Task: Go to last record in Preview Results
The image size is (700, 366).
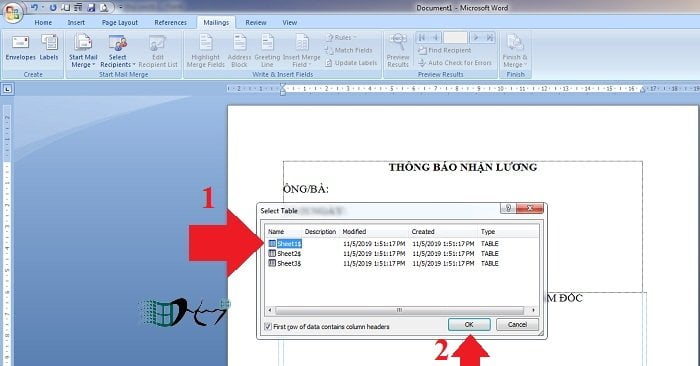Action: coord(489,37)
